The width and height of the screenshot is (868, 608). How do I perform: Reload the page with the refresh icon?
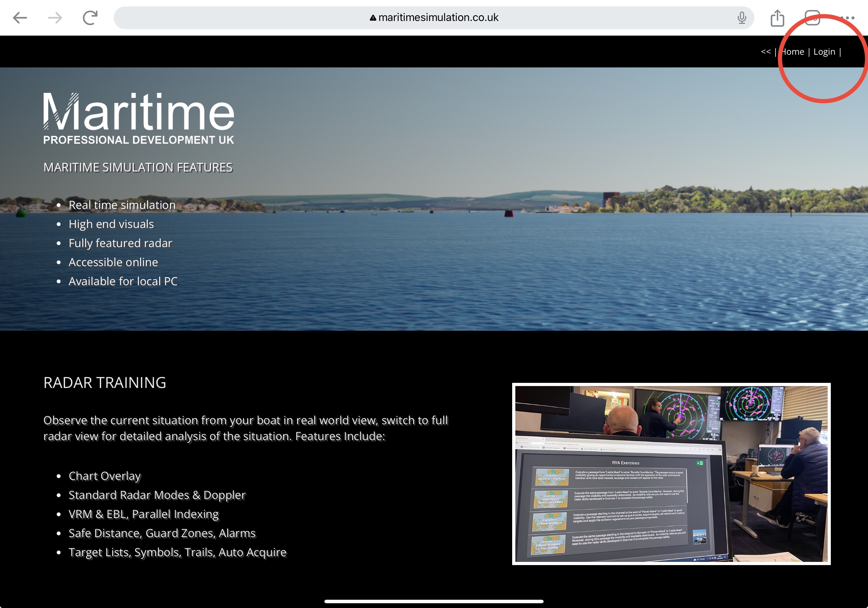90,18
